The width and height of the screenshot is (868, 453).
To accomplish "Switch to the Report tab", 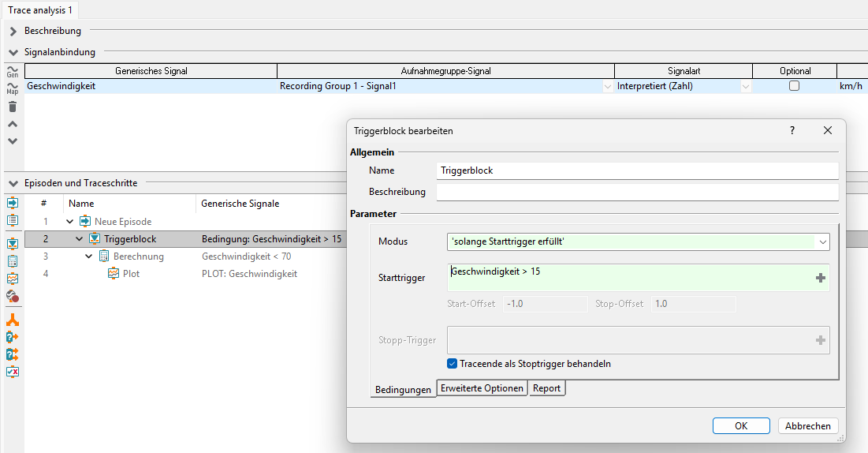I will [x=546, y=388].
